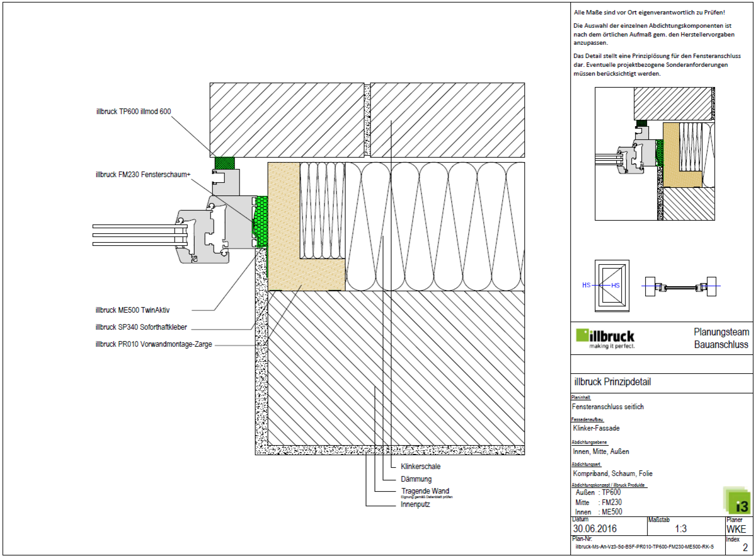Click the 'Innen : ME500' entry
Viewport: 756px width, 558px height.
[598, 512]
